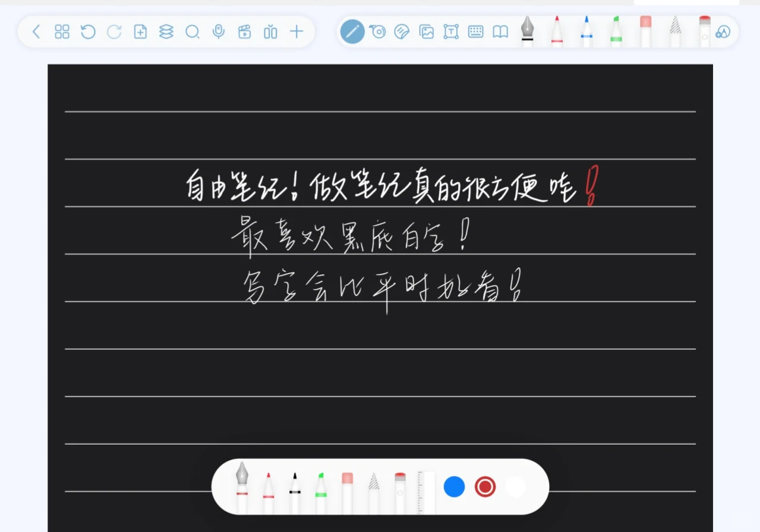Open the Text box tool
Image resolution: width=760 pixels, height=532 pixels.
click(x=451, y=32)
